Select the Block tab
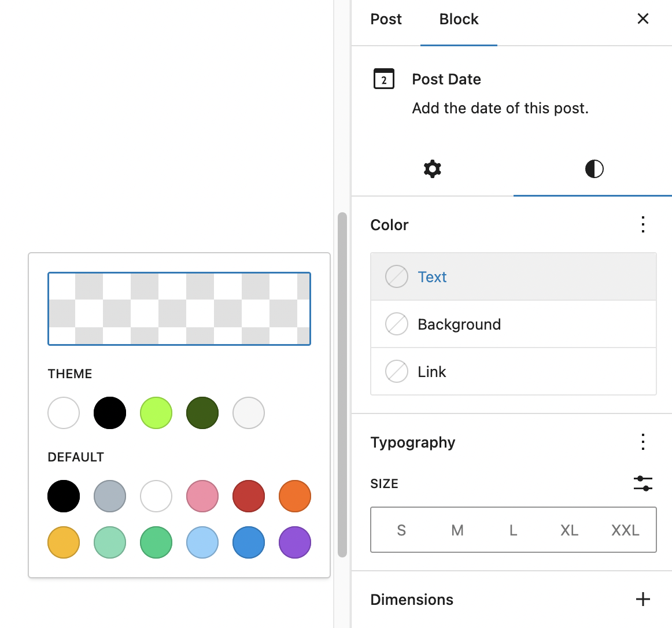The image size is (672, 628). point(458,19)
